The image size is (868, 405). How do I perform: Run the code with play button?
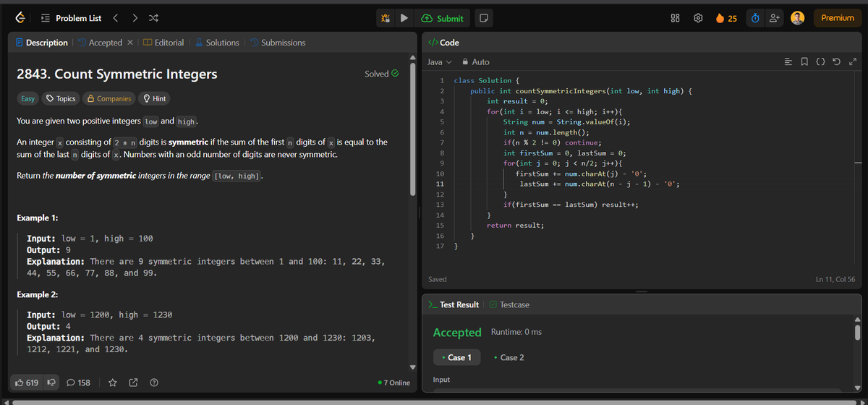point(406,18)
